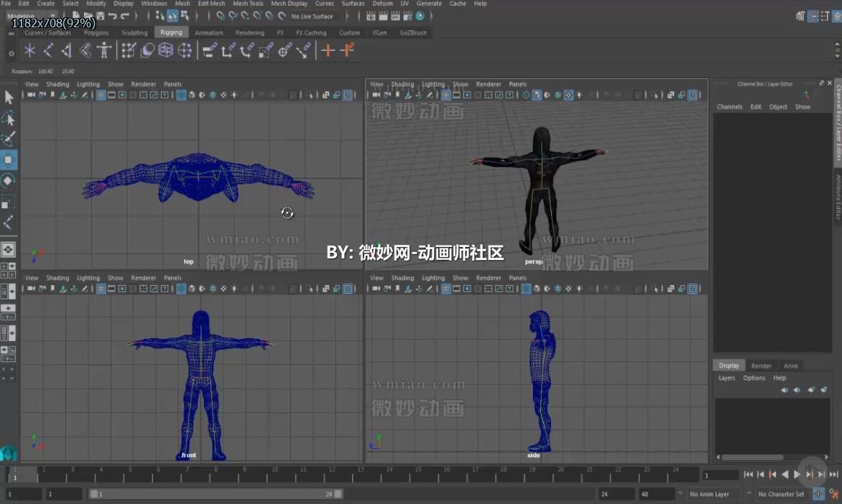Switch to the Animation shelf tab
This screenshot has height=504, width=842.
coord(209,32)
